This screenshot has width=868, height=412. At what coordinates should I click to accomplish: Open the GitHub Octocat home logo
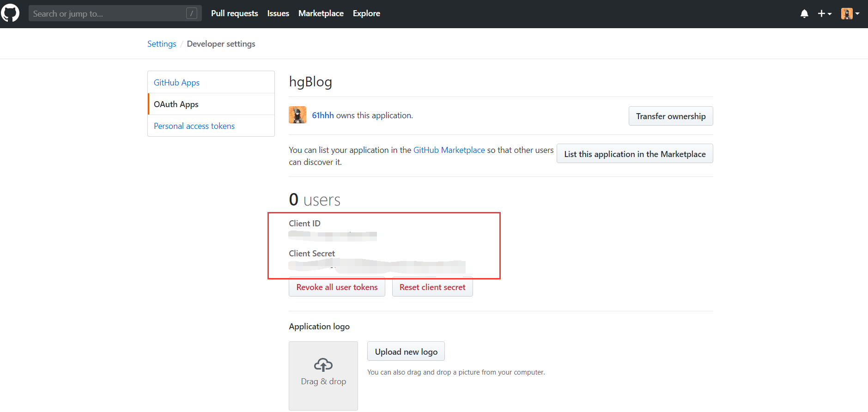click(x=10, y=13)
